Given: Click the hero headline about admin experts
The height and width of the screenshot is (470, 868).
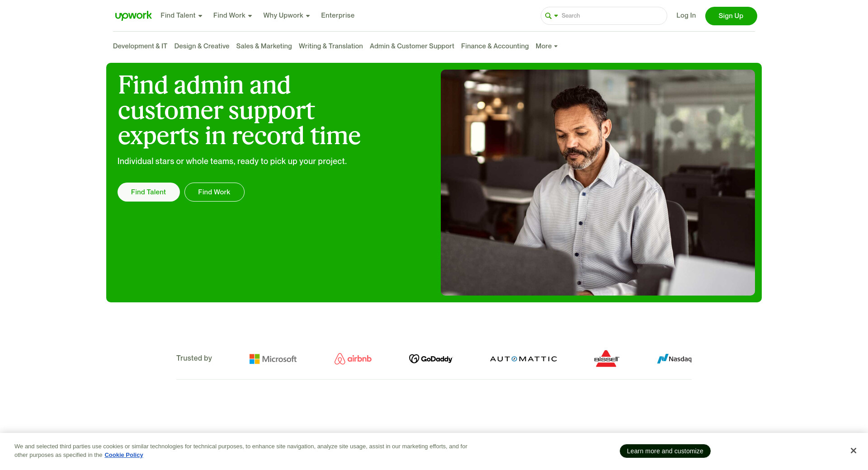Looking at the screenshot, I should [x=239, y=110].
